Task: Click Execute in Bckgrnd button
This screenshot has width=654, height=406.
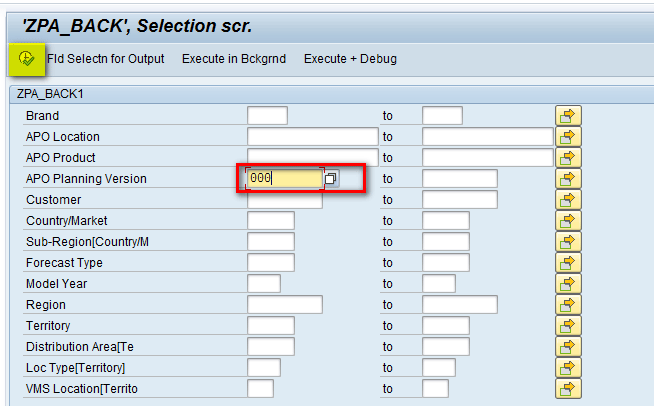Action: pos(233,59)
